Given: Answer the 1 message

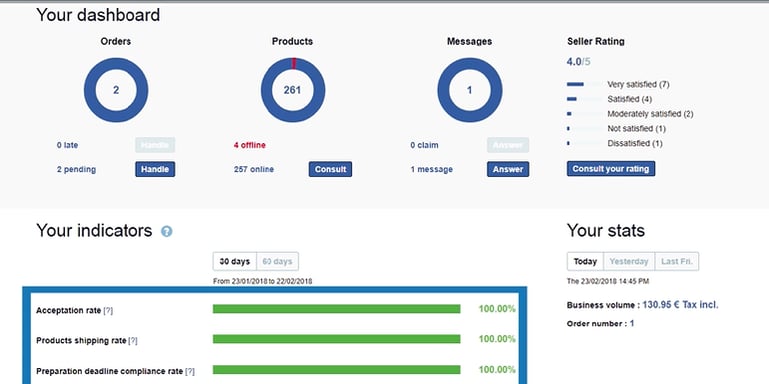Looking at the screenshot, I should click(508, 169).
